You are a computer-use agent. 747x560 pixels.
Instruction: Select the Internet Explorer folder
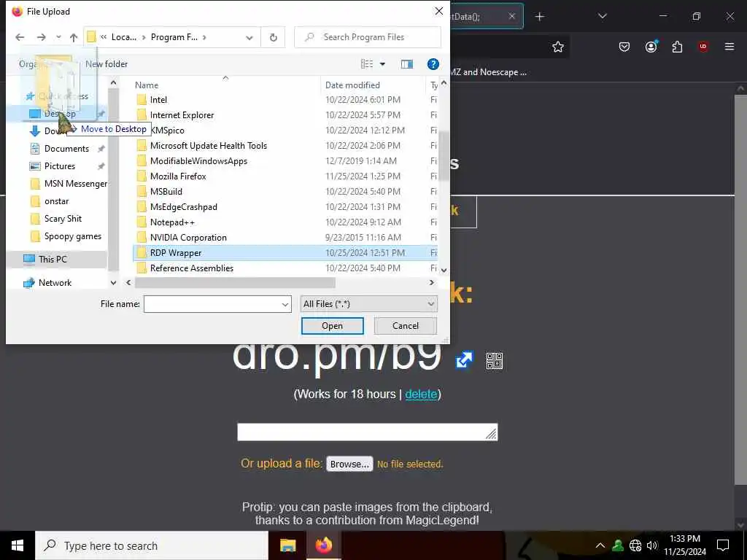click(x=182, y=114)
